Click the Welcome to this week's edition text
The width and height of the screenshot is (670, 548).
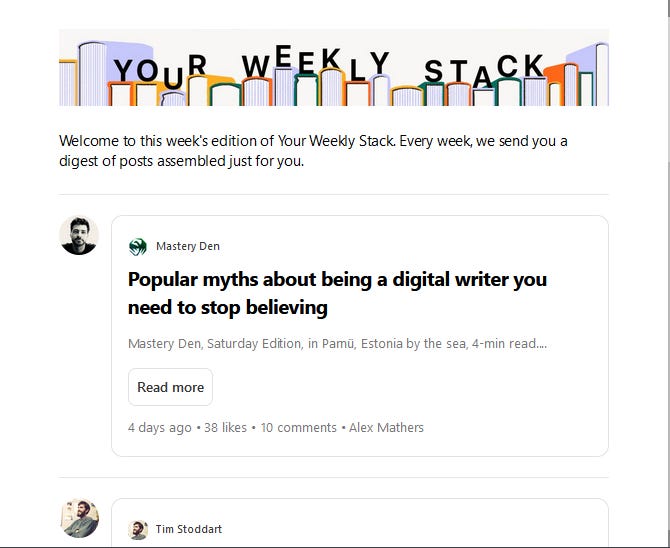(x=313, y=151)
